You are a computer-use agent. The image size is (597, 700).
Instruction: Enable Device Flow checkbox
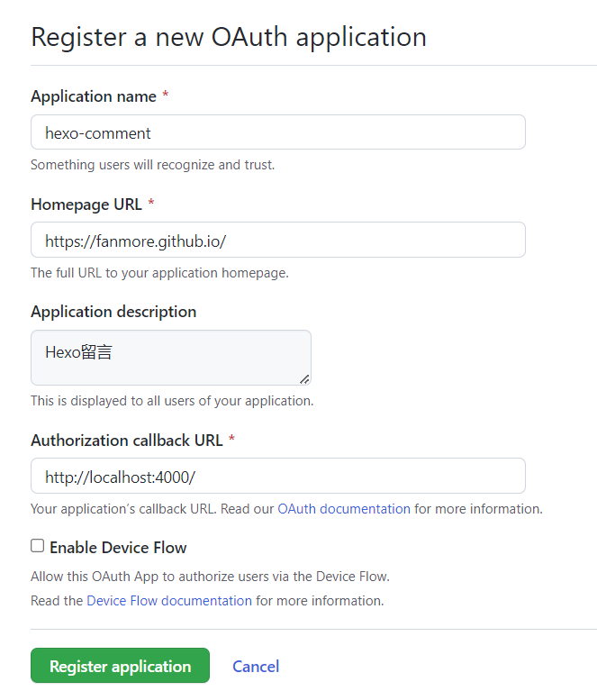(38, 546)
